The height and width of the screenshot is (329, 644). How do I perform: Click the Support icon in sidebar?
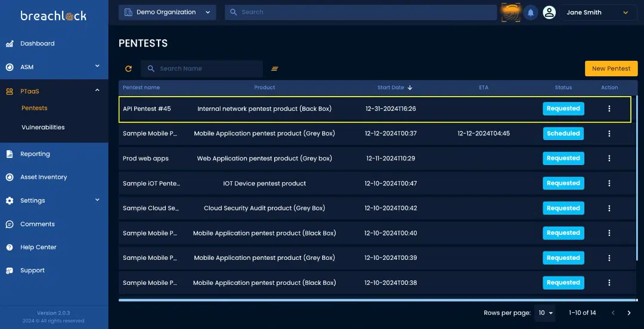point(10,271)
